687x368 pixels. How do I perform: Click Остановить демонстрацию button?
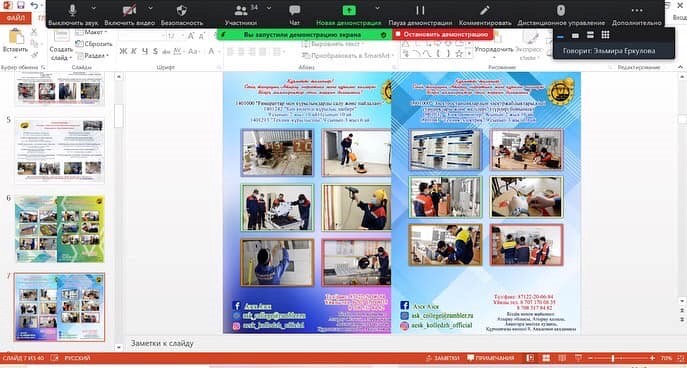[443, 34]
